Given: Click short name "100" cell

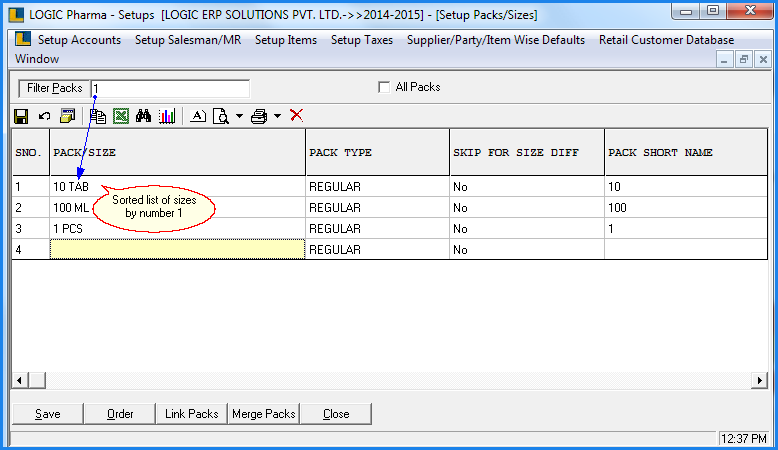Looking at the screenshot, I should (x=686, y=207).
